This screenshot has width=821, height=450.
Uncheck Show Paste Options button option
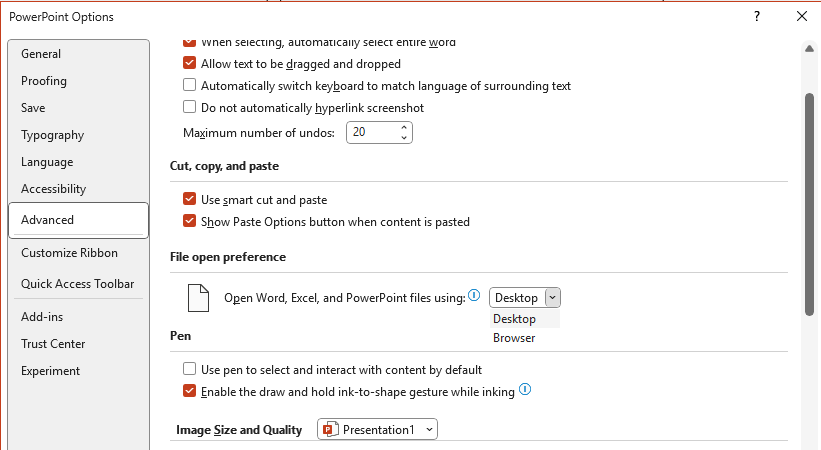[190, 221]
